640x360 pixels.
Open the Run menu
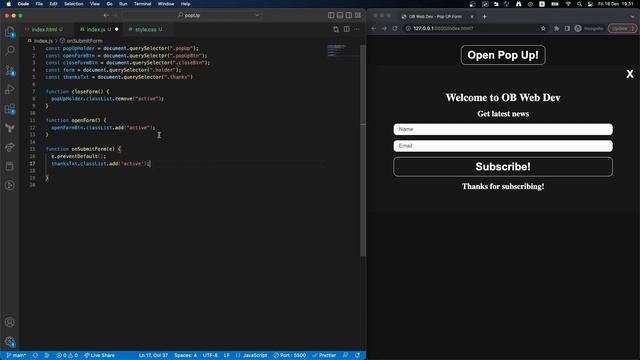pyautogui.click(x=123, y=4)
